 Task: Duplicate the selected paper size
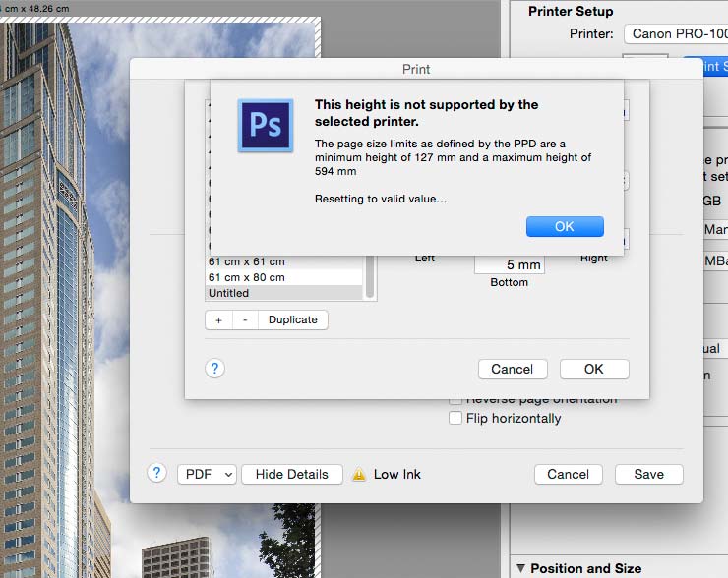pos(293,320)
